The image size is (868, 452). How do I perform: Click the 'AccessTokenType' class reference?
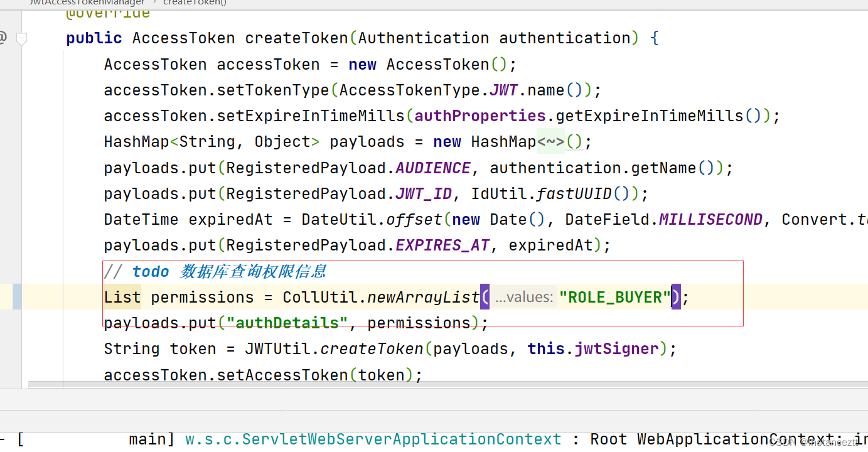click(x=410, y=90)
